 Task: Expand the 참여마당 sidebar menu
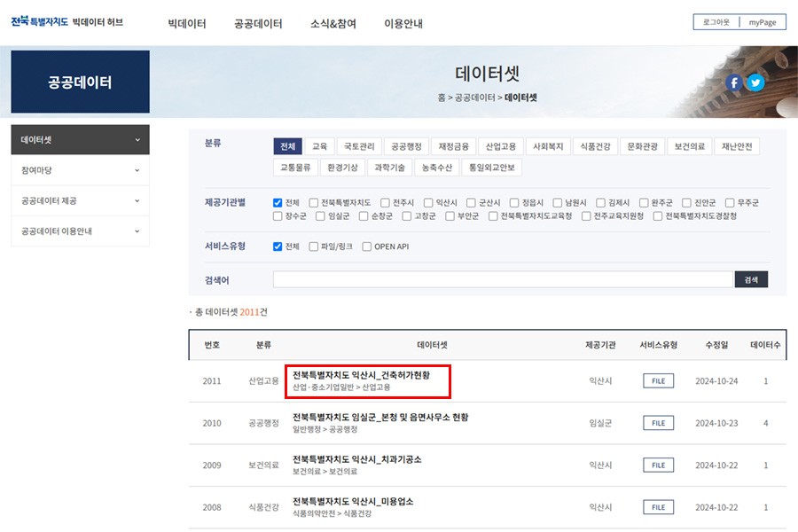80,170
